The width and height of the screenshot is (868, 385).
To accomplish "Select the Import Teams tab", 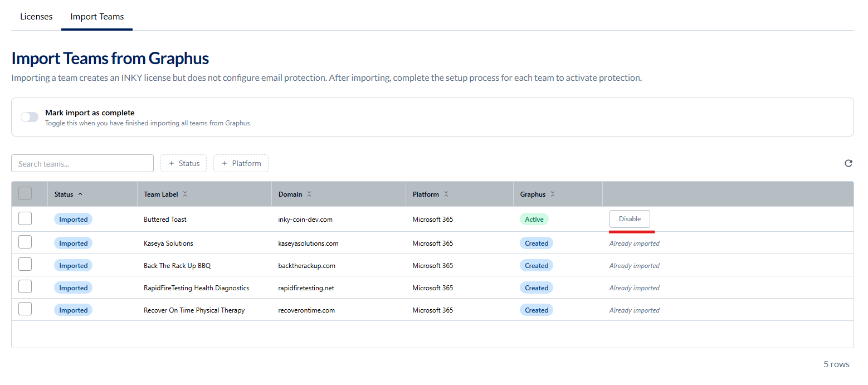I will [x=97, y=16].
